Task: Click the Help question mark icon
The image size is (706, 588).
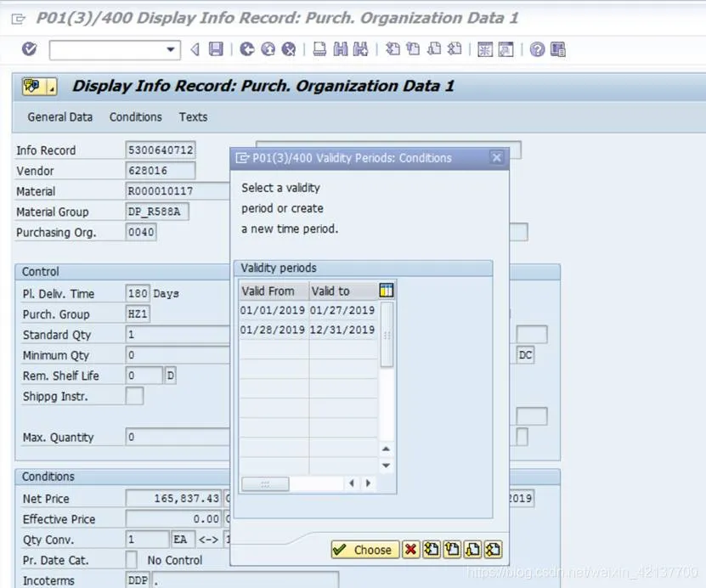Action: [x=537, y=49]
